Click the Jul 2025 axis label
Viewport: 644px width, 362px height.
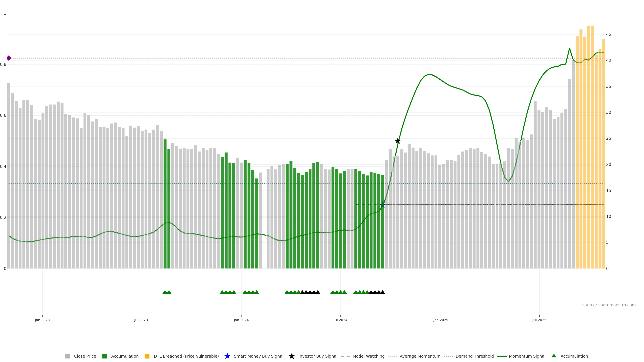coord(539,320)
